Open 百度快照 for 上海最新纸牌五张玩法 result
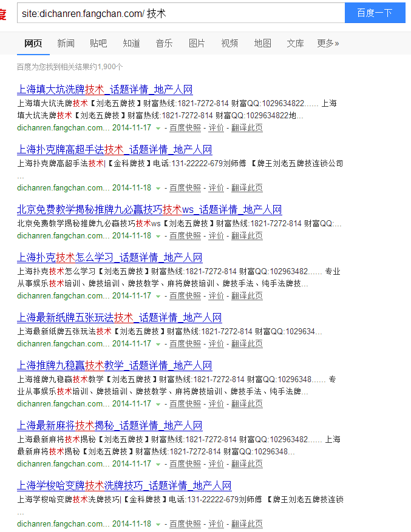The width and height of the screenshot is (411, 532). 185,344
